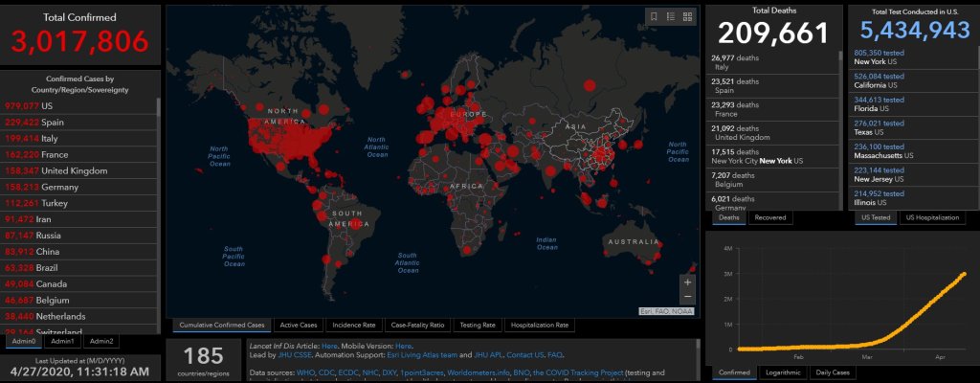Zoom out on the map with minus button

click(687, 297)
